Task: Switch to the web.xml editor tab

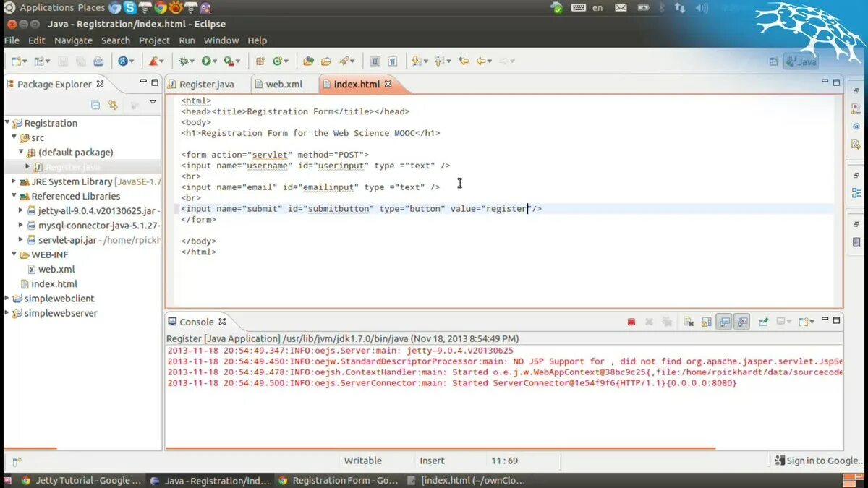Action: [x=284, y=84]
